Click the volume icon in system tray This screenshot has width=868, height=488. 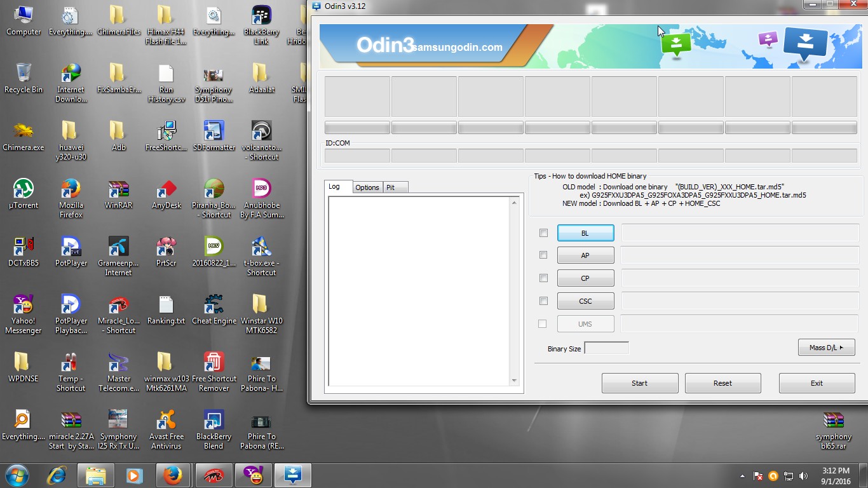[803, 476]
